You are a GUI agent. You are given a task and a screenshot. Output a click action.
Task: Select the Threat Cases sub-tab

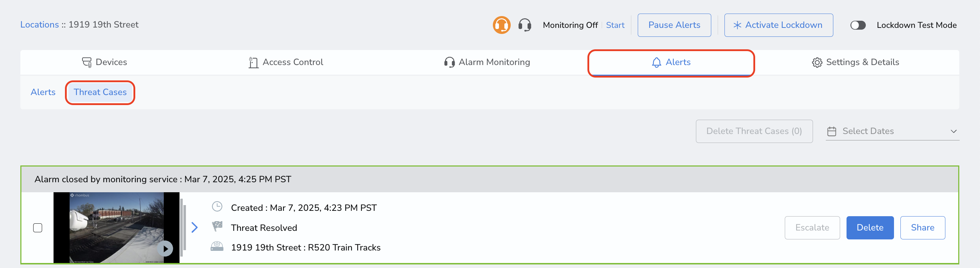pos(100,92)
